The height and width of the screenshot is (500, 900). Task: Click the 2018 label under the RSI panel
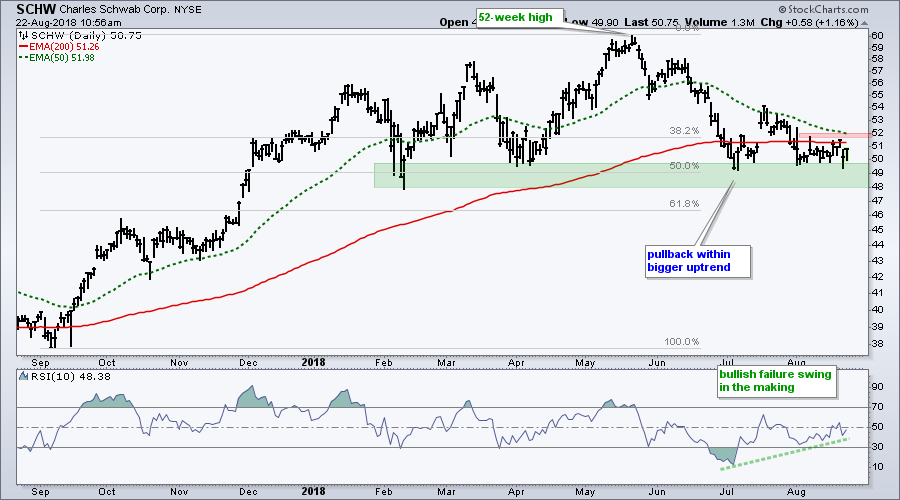tap(313, 491)
